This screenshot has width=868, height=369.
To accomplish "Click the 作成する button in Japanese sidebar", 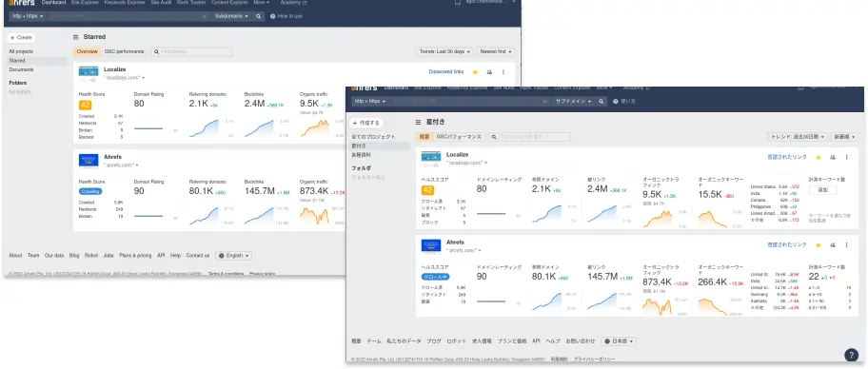I will (365, 123).
